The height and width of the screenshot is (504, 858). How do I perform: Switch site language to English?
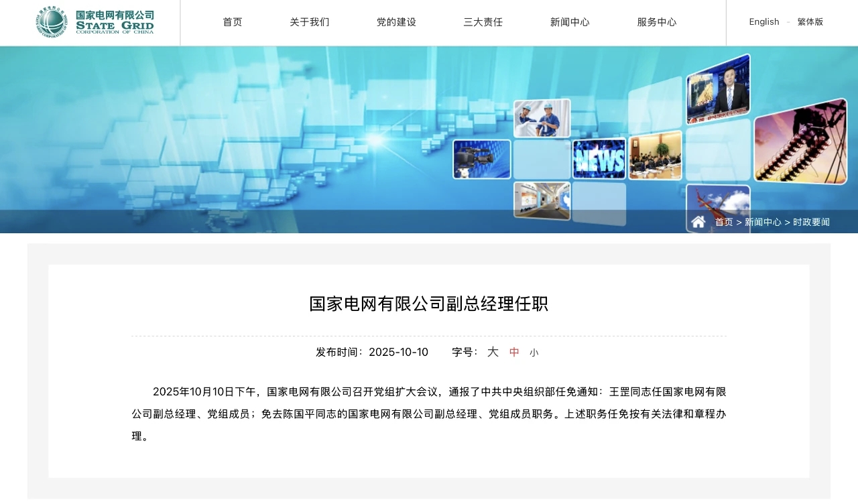[x=764, y=22]
